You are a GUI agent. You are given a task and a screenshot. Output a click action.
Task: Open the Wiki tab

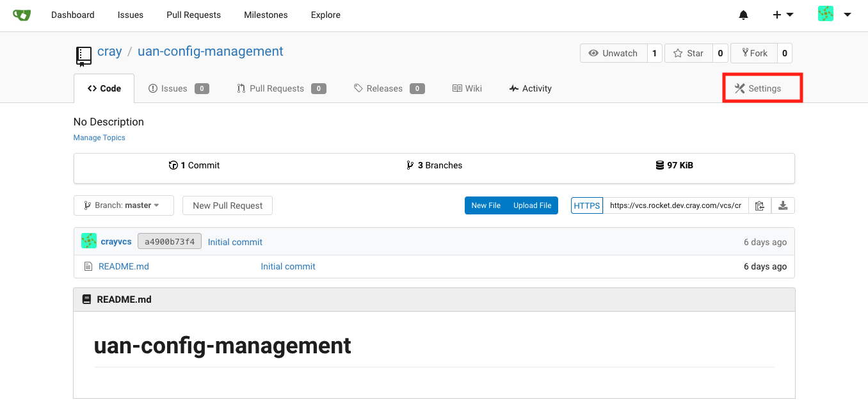point(467,88)
